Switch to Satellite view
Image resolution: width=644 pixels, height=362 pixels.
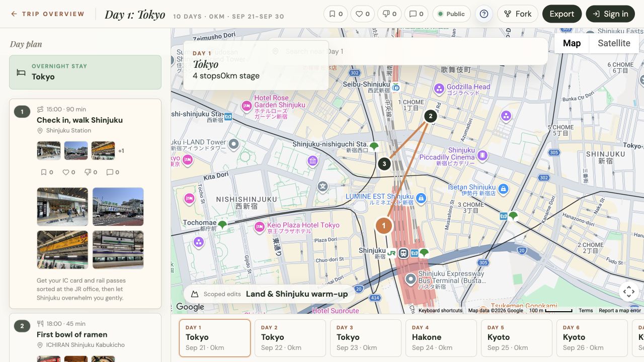click(x=614, y=43)
